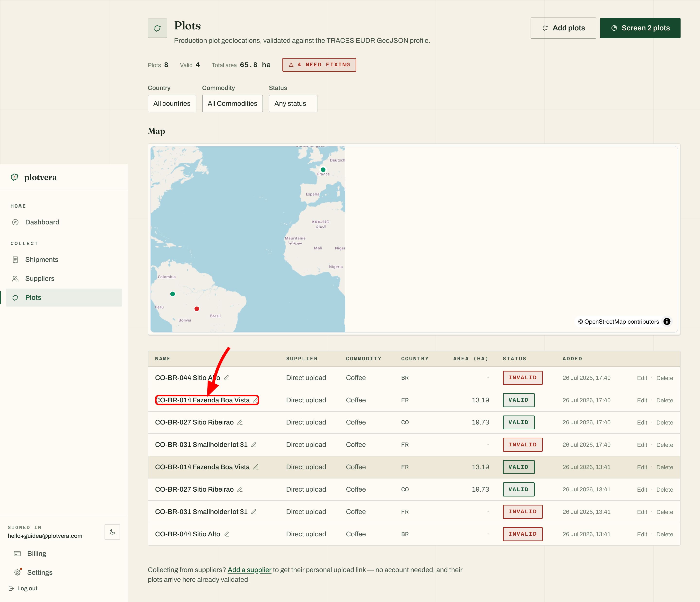Delete CO-BR-044 Sitio Alto row added 17:40
Screen dimensions: 700x602
pos(665,378)
